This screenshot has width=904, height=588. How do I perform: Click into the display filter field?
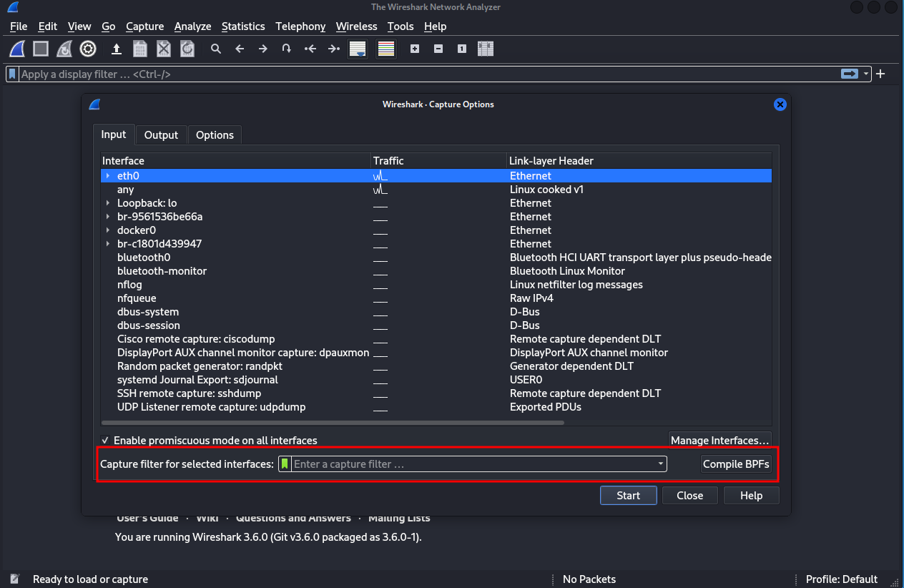pos(429,74)
